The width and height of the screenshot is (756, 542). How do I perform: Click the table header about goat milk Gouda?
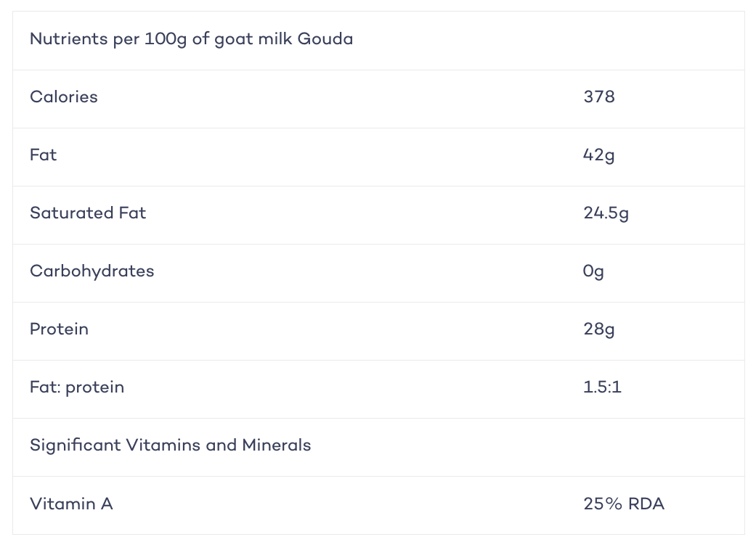point(192,39)
